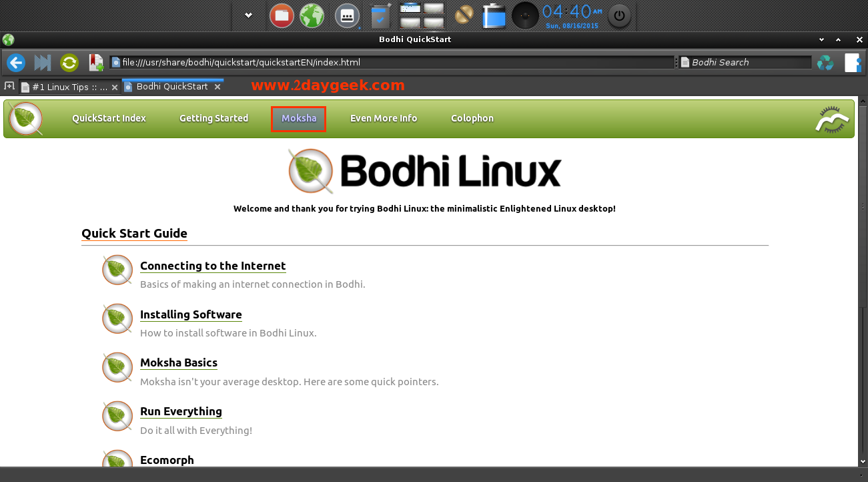Open the Getting Started nav item
The height and width of the screenshot is (482, 868).
point(213,118)
